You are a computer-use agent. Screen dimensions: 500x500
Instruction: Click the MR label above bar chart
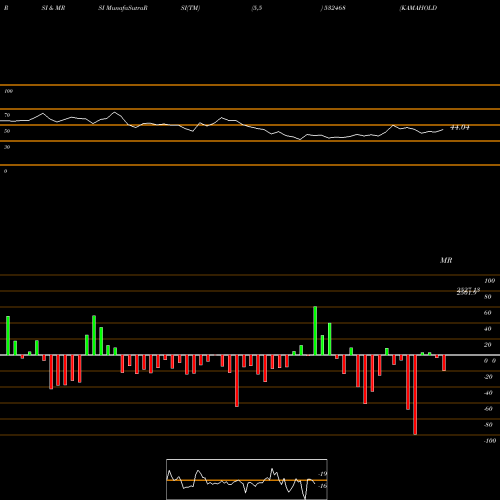(x=446, y=260)
